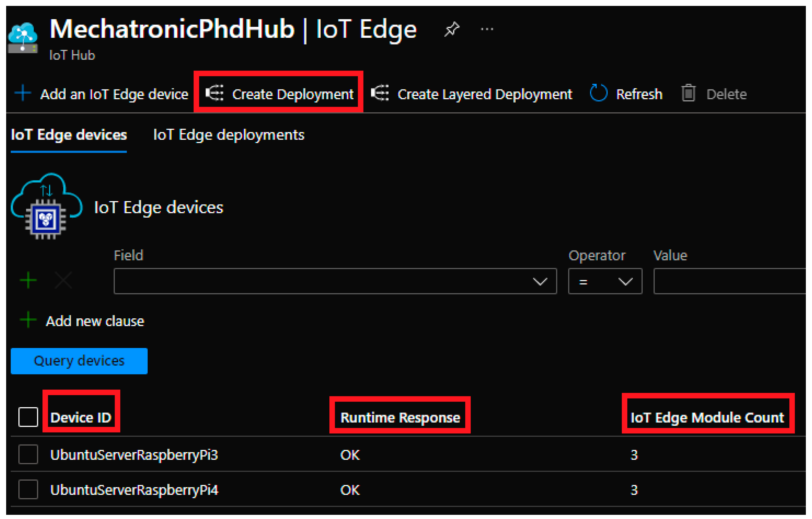Toggle the select-all checkbox beside Device ID
This screenshot has height=519, width=812.
28,417
